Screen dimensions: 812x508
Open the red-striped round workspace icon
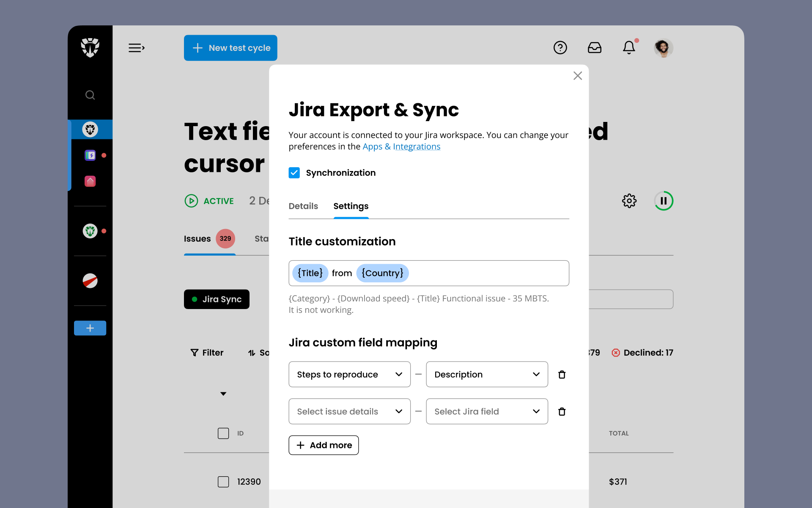(90, 281)
